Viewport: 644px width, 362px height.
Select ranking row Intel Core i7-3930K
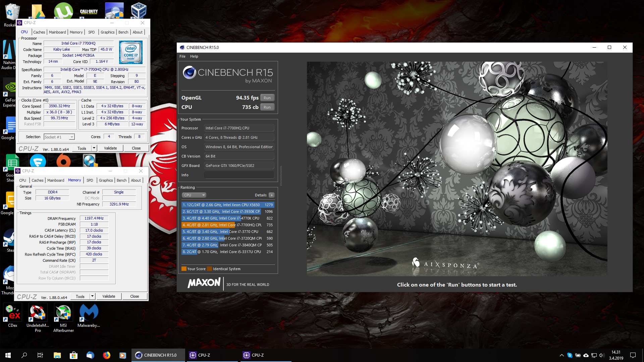(x=228, y=212)
